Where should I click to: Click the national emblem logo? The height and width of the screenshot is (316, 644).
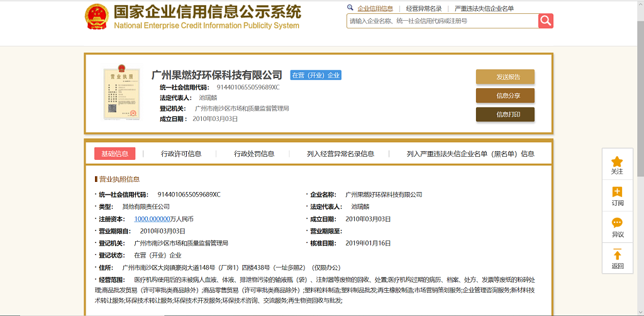tap(97, 17)
